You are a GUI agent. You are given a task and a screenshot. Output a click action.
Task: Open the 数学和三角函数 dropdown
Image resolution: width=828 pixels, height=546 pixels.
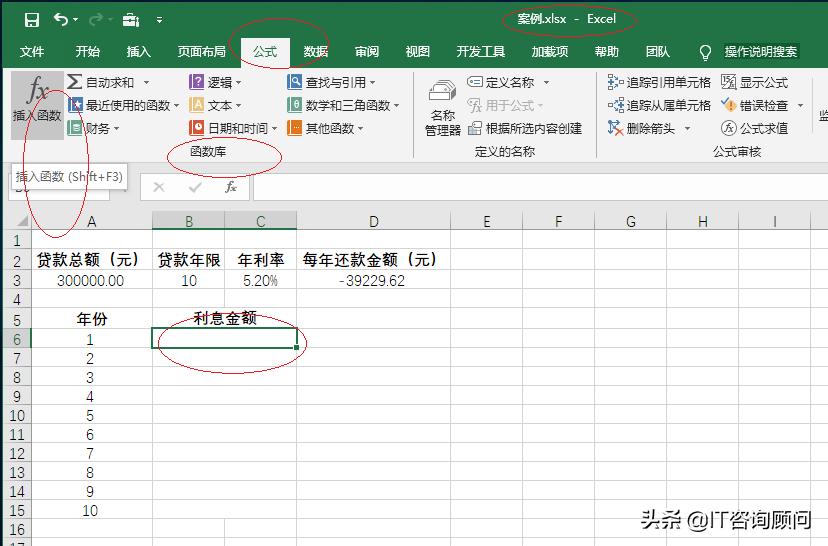click(343, 105)
